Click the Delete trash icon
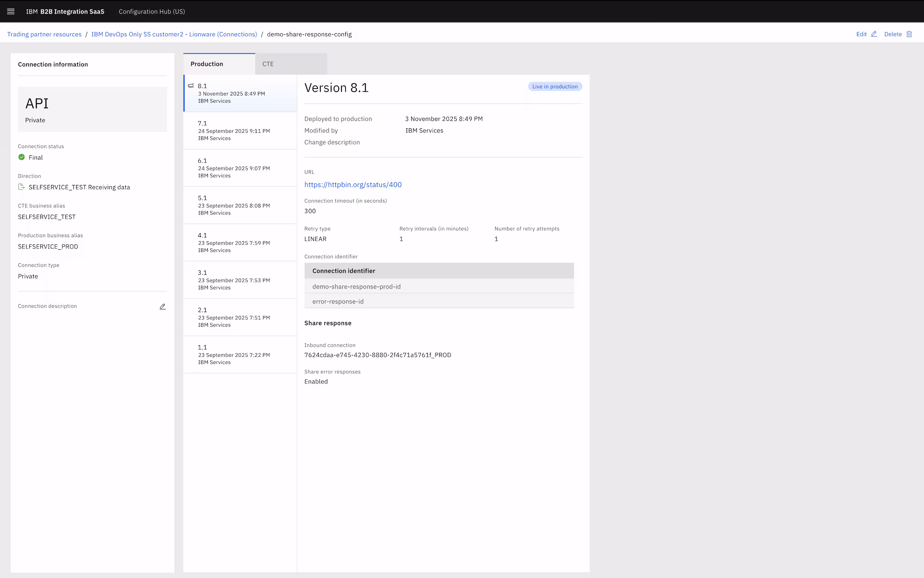Viewport: 924px width, 578px height. click(x=909, y=34)
